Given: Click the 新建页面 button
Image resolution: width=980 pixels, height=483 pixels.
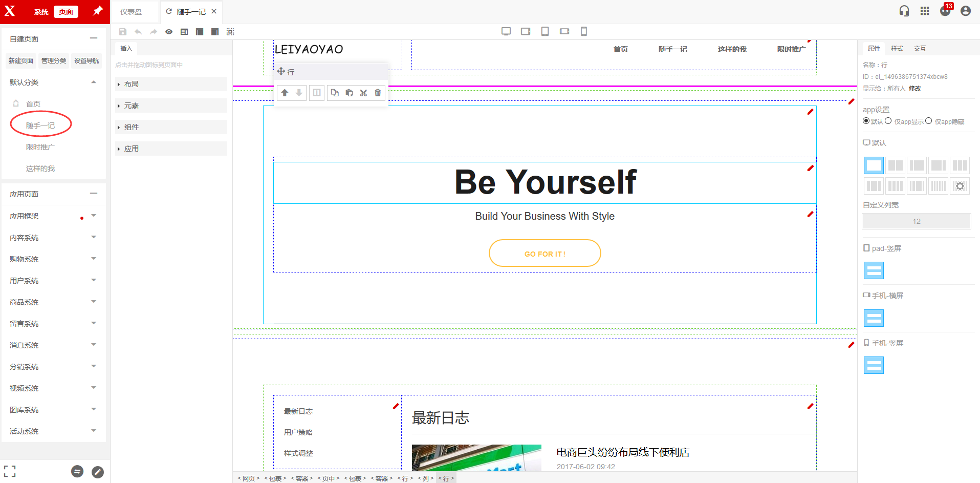Looking at the screenshot, I should click(21, 61).
